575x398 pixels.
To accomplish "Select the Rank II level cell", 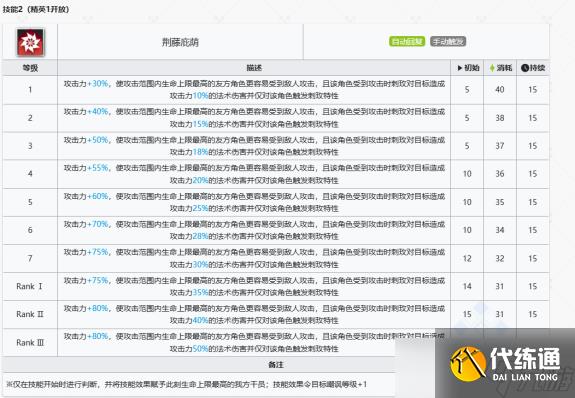I will click(30, 314).
